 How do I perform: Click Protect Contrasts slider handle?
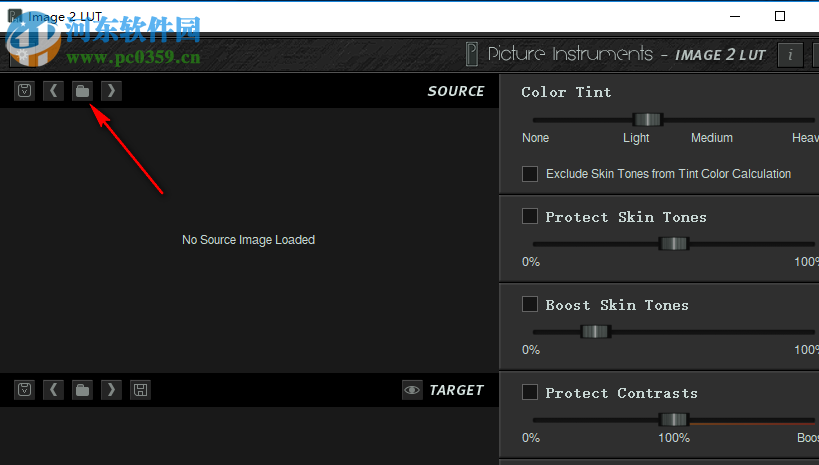[674, 420]
